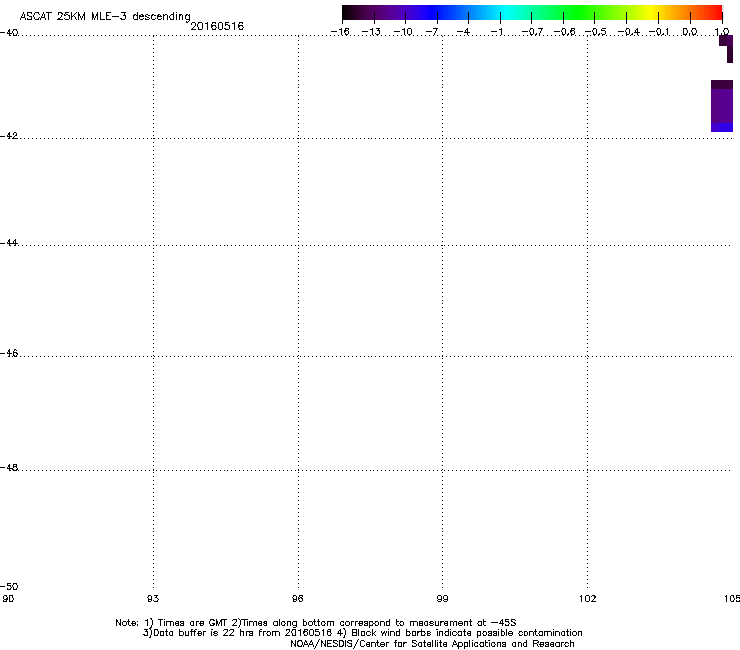Viewport: 740px width, 650px height.
Task: Click the latitude label -50
Action: click(9, 587)
